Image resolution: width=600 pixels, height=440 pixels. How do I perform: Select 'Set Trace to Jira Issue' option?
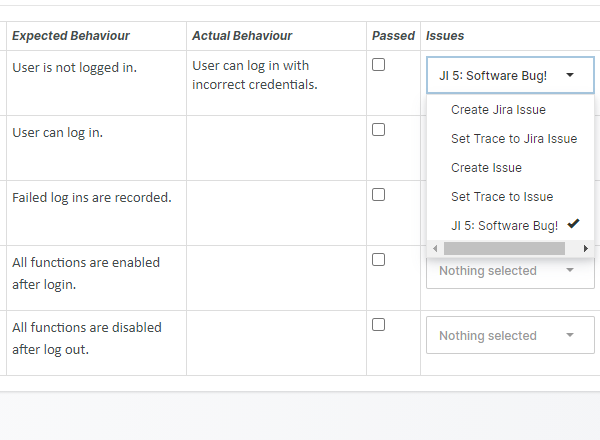513,139
